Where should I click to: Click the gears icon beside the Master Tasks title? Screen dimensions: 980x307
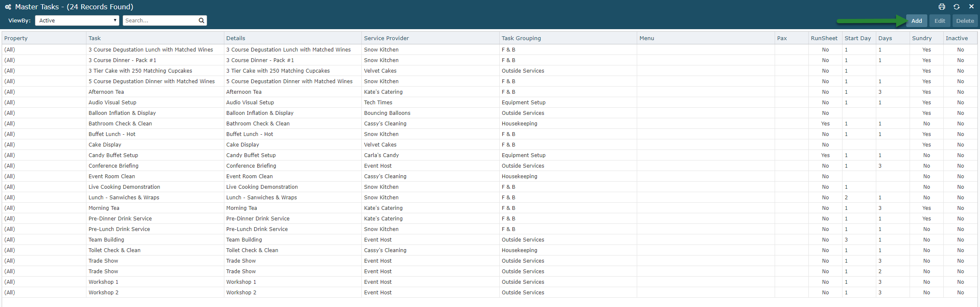tap(8, 7)
